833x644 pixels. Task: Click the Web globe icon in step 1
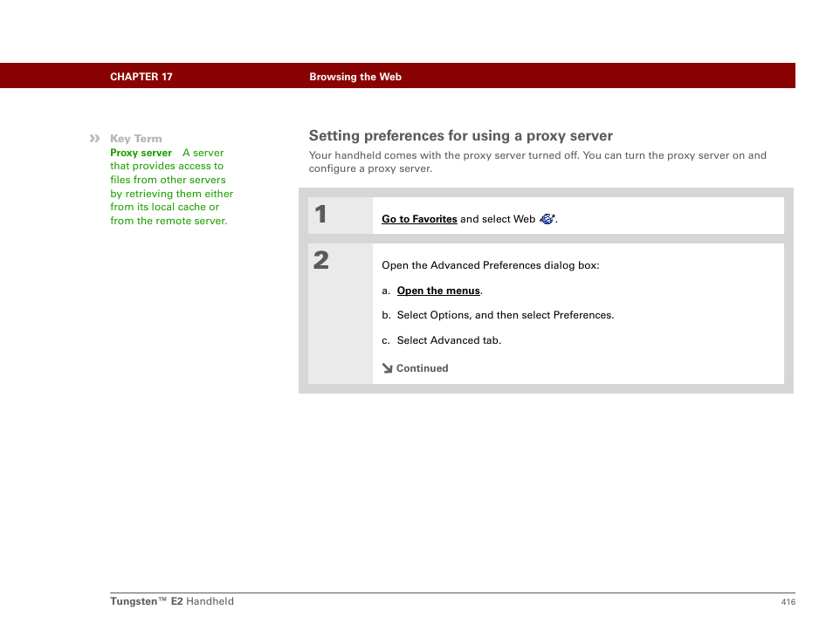547,219
